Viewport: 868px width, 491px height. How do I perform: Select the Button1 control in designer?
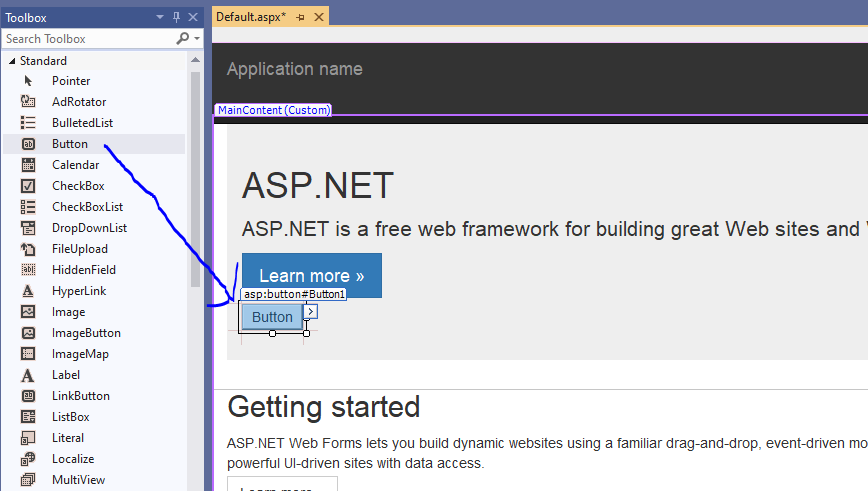(x=272, y=317)
